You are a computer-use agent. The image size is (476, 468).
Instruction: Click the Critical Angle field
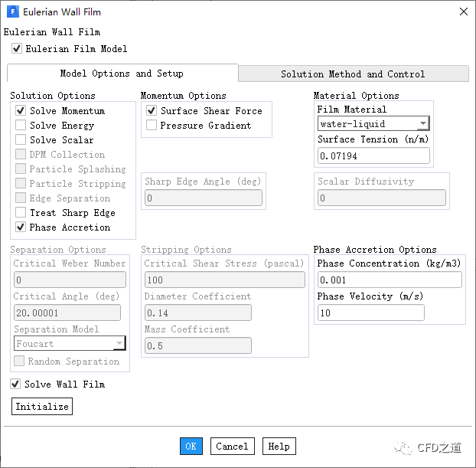pyautogui.click(x=67, y=313)
